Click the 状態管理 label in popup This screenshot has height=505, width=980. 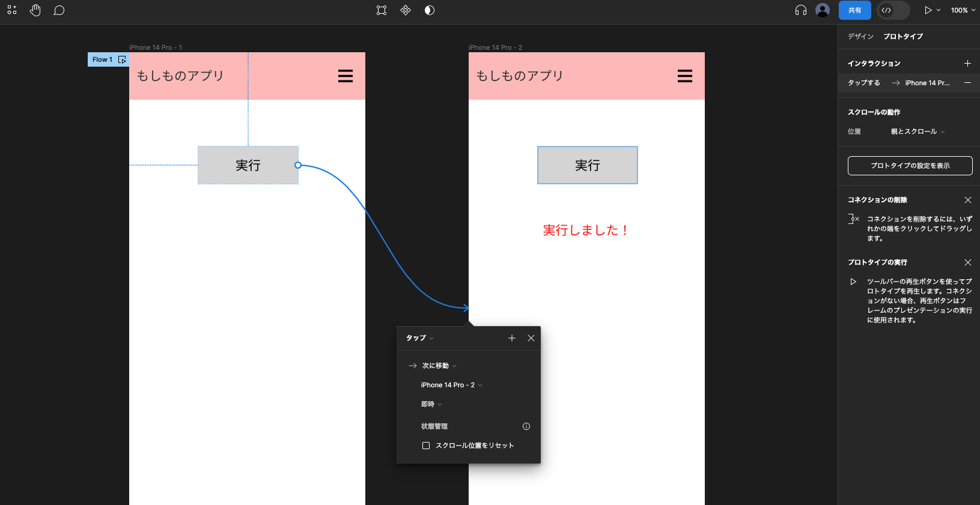434,426
